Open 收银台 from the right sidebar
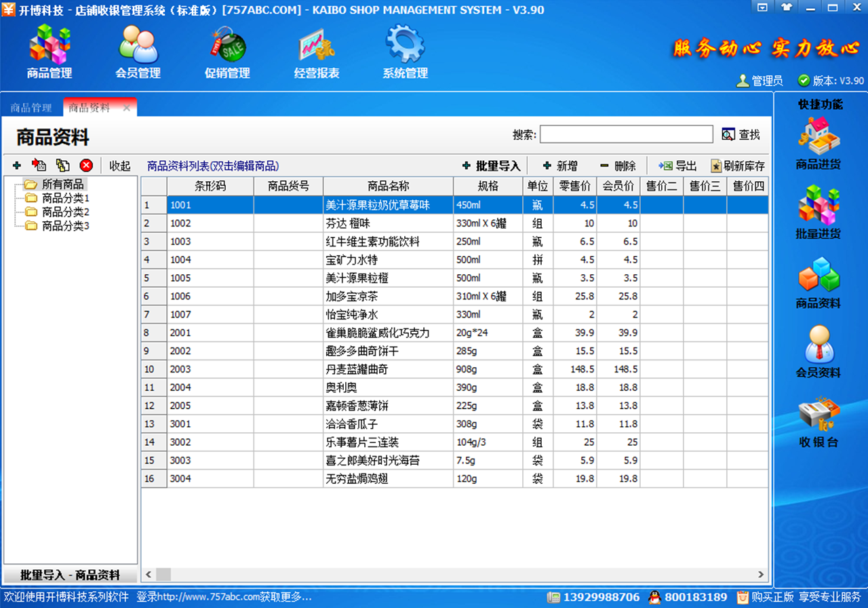The image size is (868, 608). pos(817,417)
